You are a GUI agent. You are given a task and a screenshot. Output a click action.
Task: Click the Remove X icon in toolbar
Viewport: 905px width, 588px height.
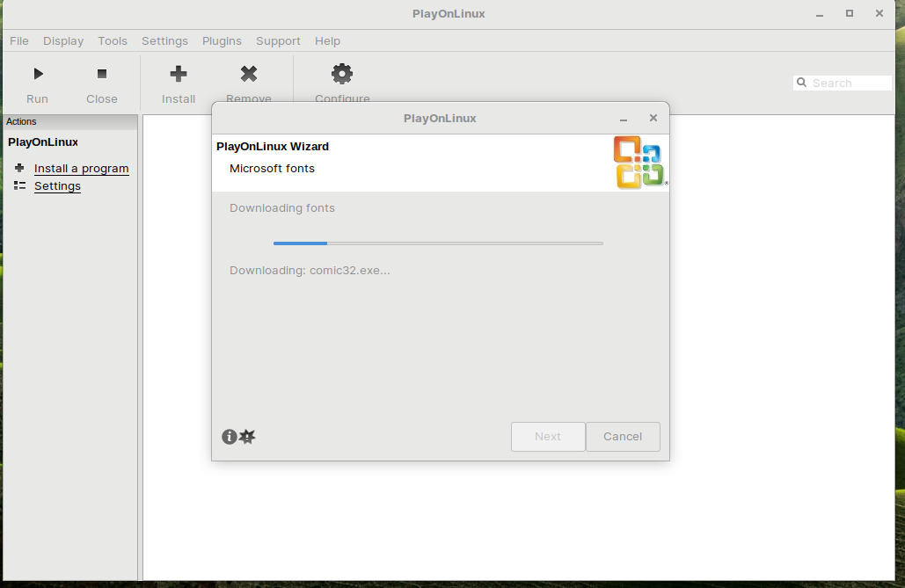click(x=249, y=74)
